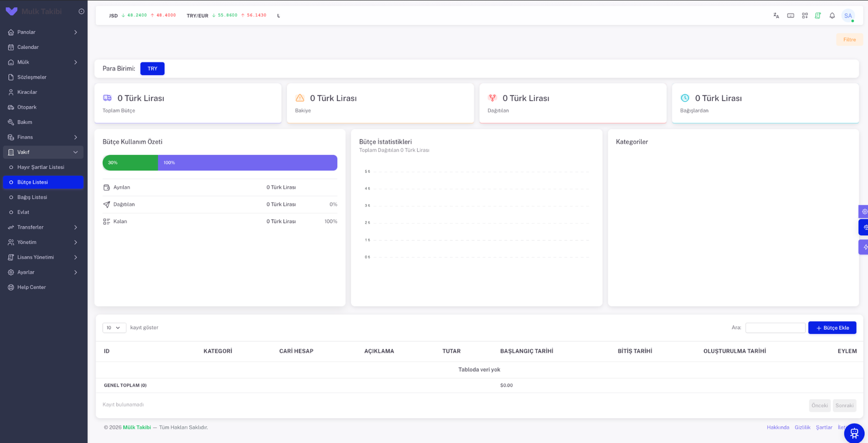This screenshot has width=868, height=443.
Task: Open Calendar in the sidebar
Action: 43,47
